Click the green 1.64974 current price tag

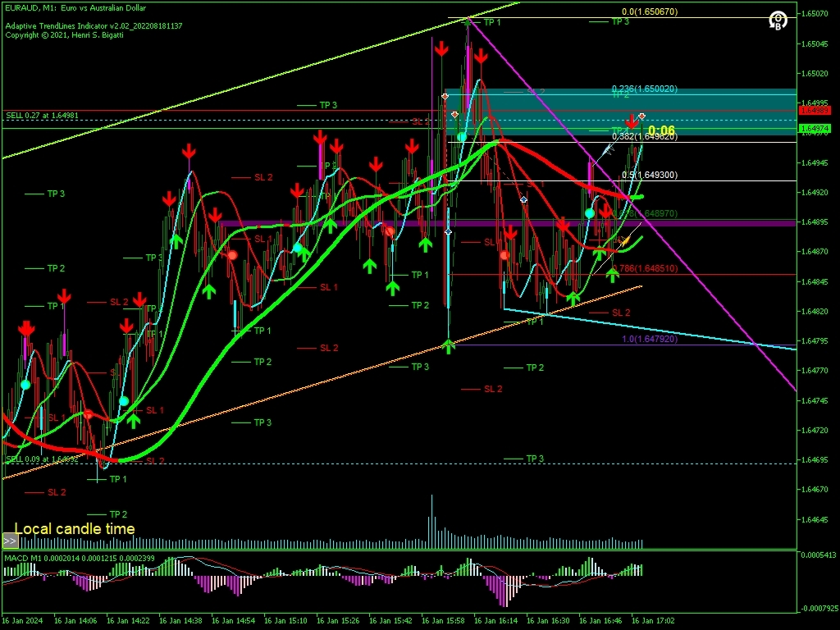click(x=815, y=129)
